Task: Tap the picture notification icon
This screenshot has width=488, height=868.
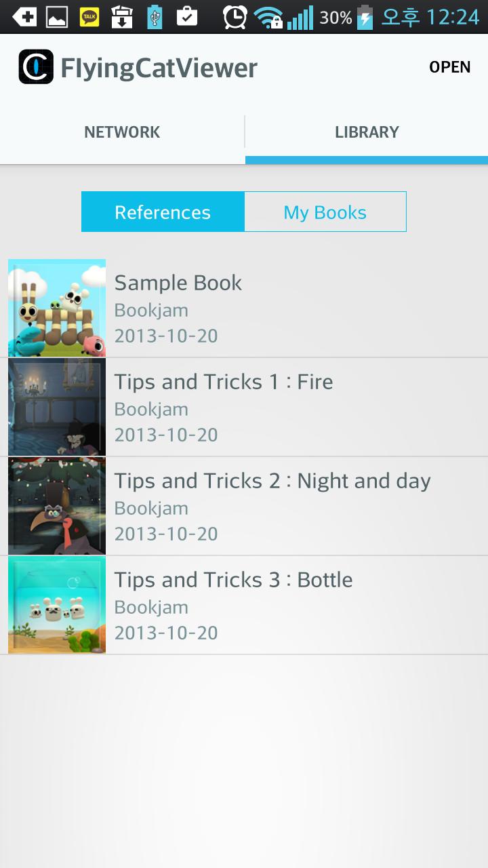Action: point(57,17)
